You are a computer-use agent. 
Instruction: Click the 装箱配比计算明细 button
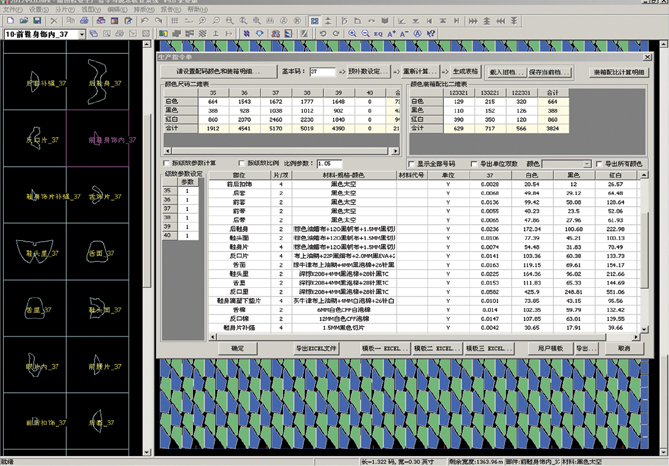click(619, 72)
